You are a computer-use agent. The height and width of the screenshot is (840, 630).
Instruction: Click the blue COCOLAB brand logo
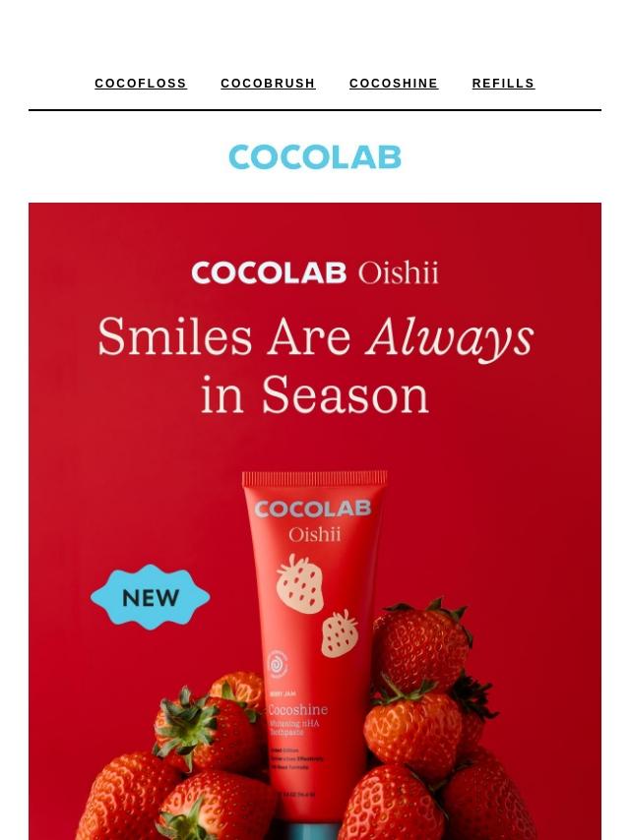pyautogui.click(x=315, y=157)
